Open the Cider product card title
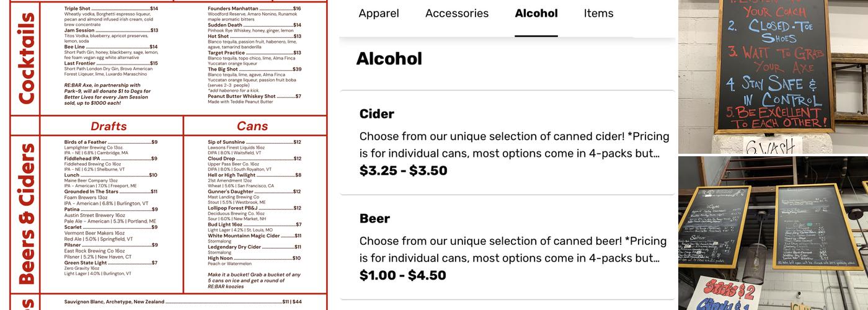This screenshot has width=868, height=310. [377, 114]
